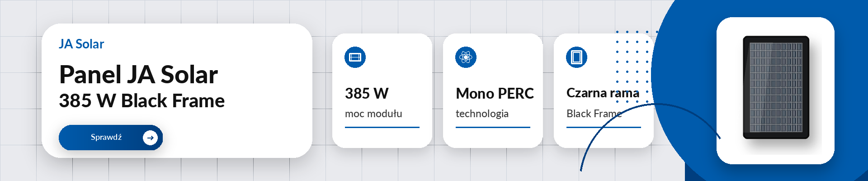The width and height of the screenshot is (868, 181).
Task: Click the Mono PERC value text
Action: (x=495, y=94)
